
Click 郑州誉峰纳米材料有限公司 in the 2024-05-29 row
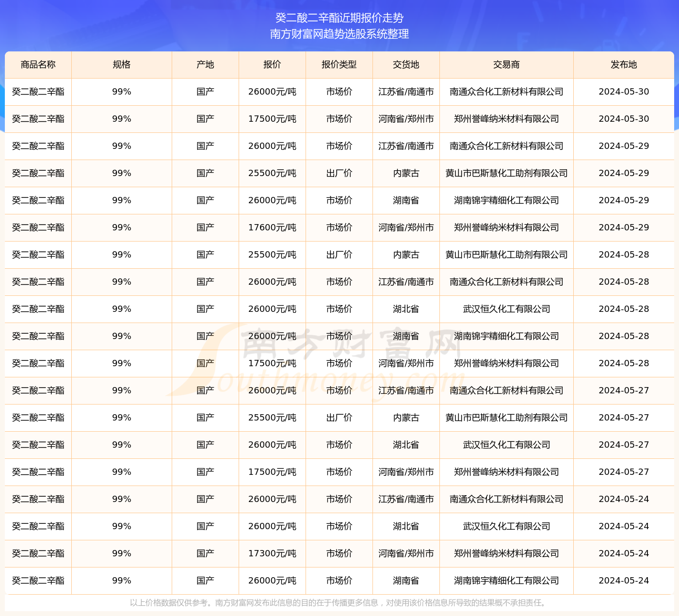pos(506,227)
